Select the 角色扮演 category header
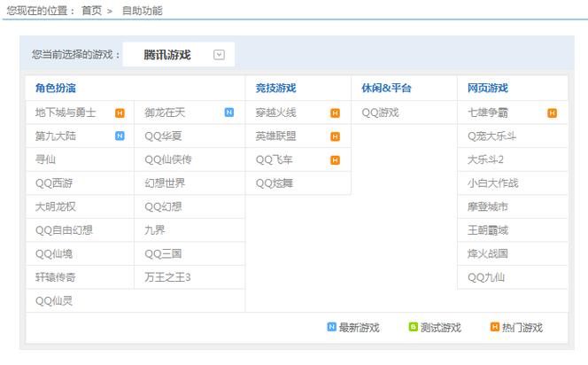This screenshot has width=588, height=365. [56, 89]
